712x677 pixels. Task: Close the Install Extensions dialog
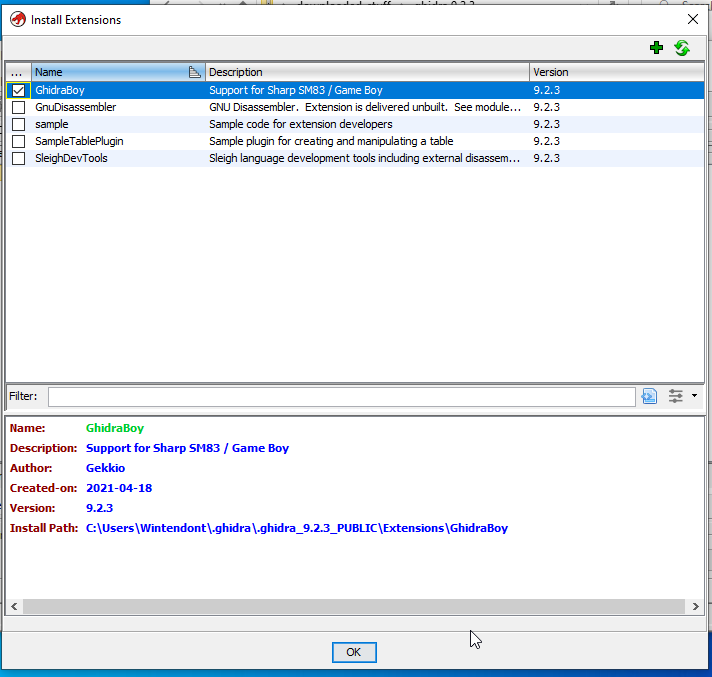[x=692, y=18]
